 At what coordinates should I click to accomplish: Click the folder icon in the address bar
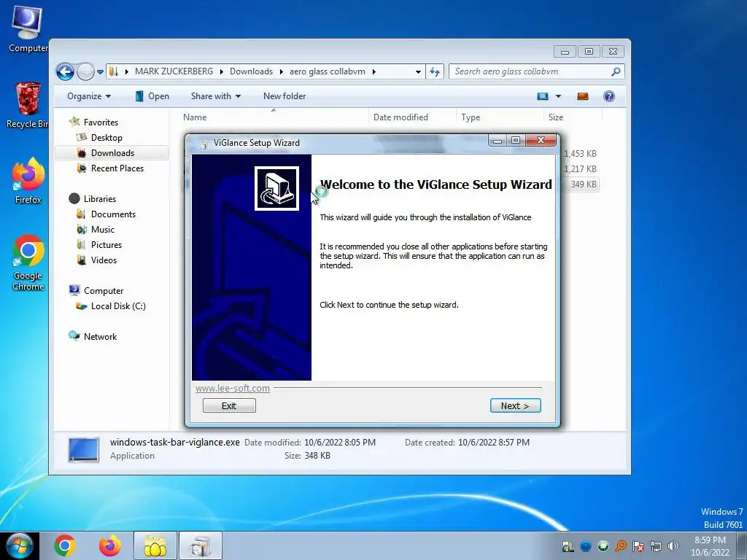tap(113, 71)
